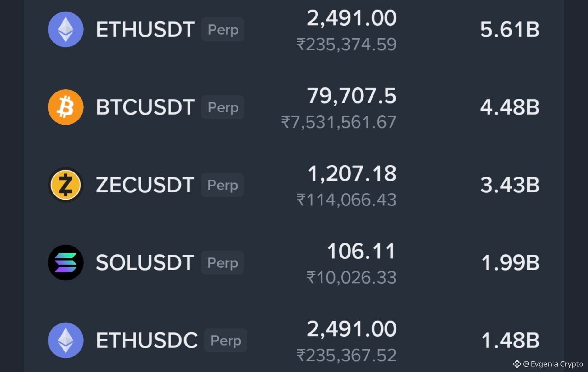Open the ETHUSDT pair name

pos(145,30)
